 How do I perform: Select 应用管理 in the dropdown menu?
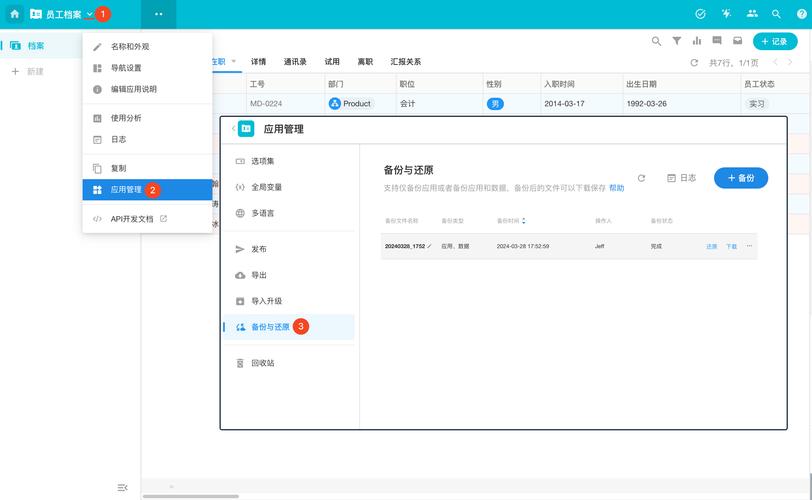[x=126, y=189]
